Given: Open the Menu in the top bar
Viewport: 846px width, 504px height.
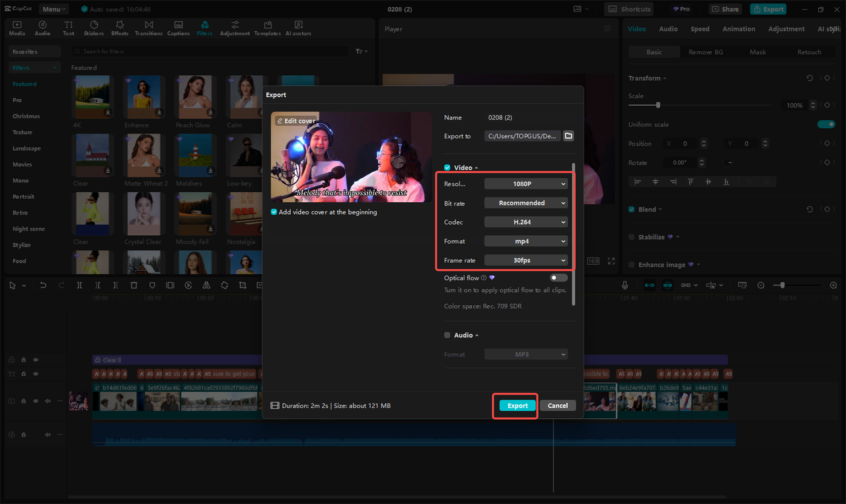Looking at the screenshot, I should coord(53,9).
